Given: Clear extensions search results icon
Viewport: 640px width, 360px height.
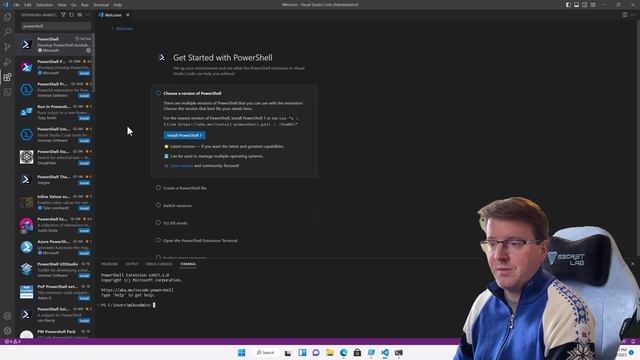Looking at the screenshot, I should [x=80, y=15].
